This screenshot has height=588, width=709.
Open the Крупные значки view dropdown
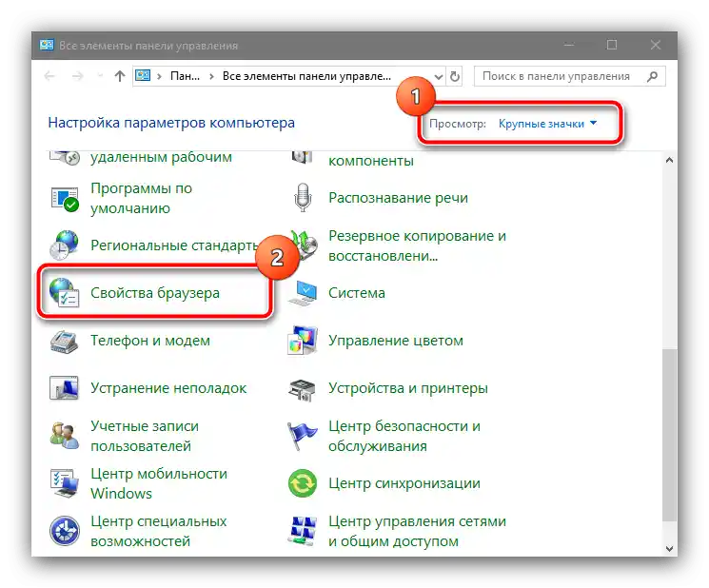click(x=547, y=124)
